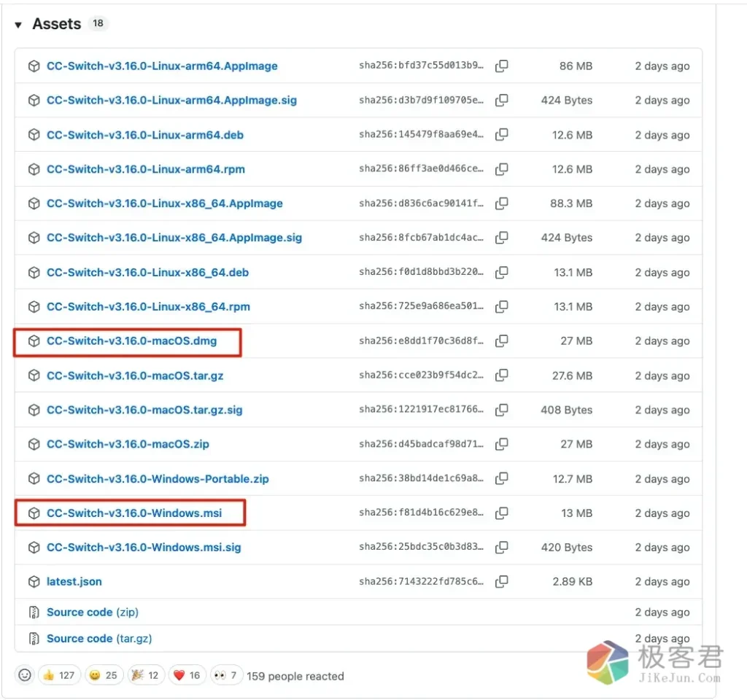This screenshot has height=700, width=747.
Task: Copy sha256 of macOS.tar.gz.sig file
Action: pyautogui.click(x=502, y=410)
